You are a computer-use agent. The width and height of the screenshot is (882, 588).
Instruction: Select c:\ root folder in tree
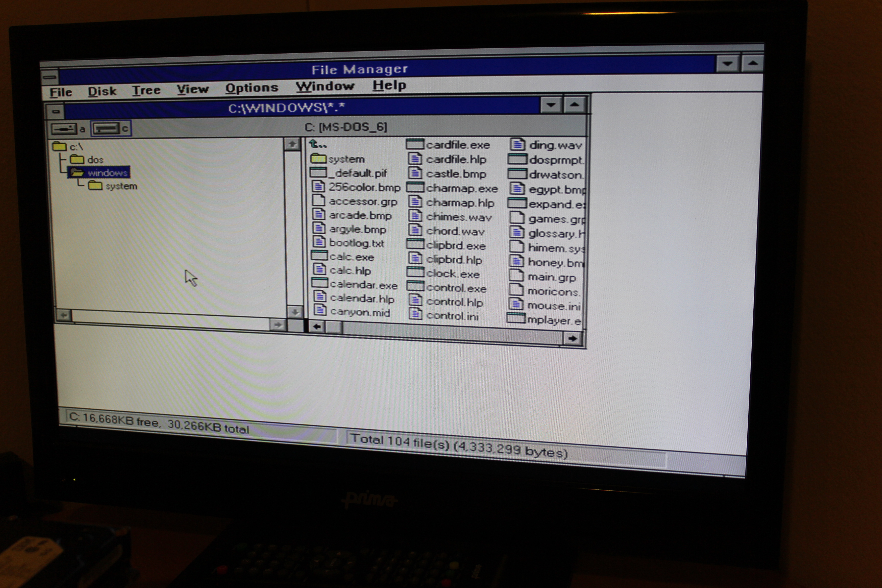(x=67, y=146)
